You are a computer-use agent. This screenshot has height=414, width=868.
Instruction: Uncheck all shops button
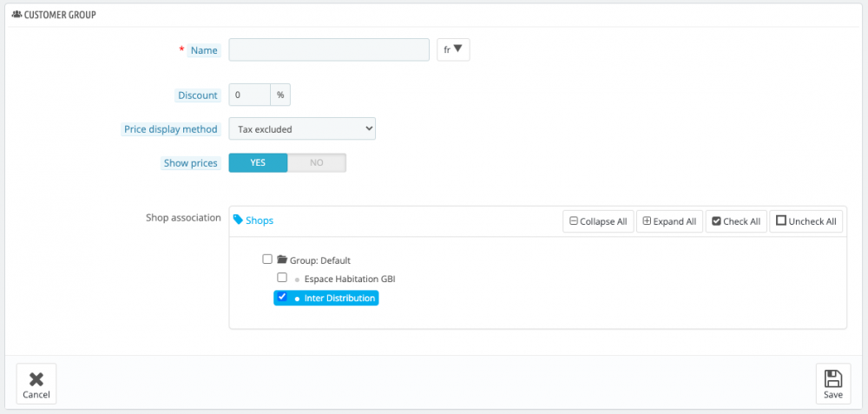(806, 221)
